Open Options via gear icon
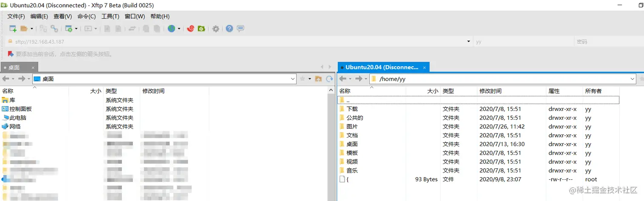644x201 pixels. pos(216,28)
